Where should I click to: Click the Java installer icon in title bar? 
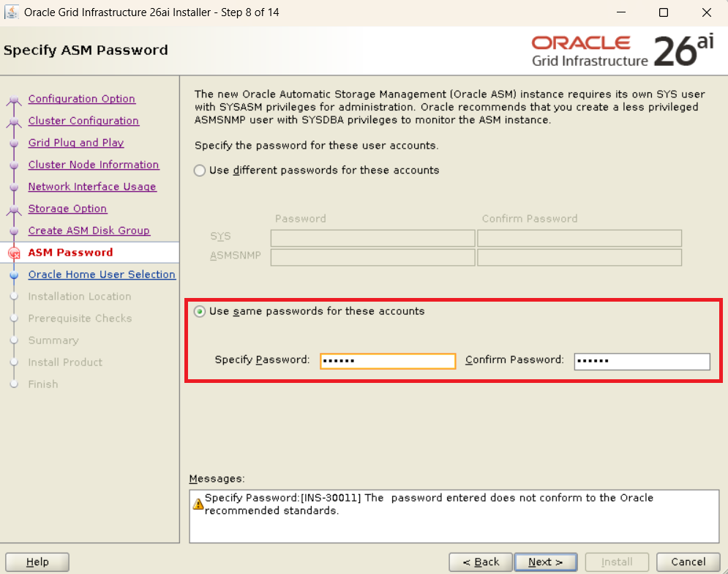[12, 12]
